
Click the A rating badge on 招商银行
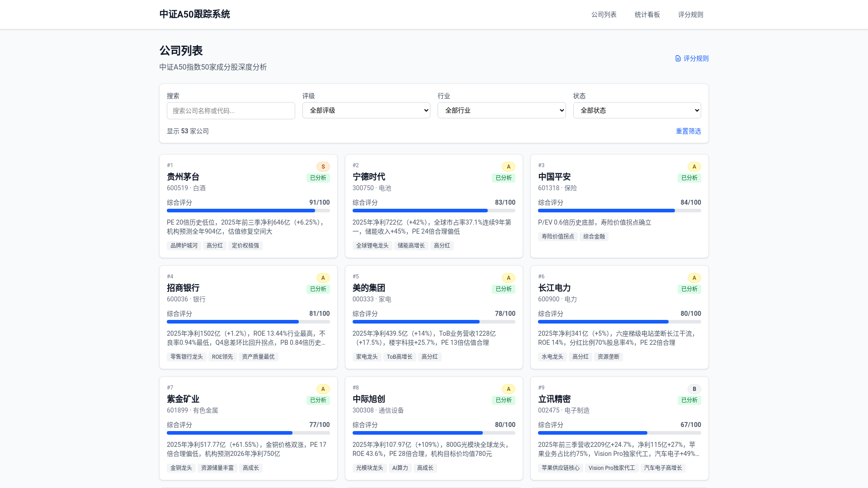pyautogui.click(x=323, y=278)
